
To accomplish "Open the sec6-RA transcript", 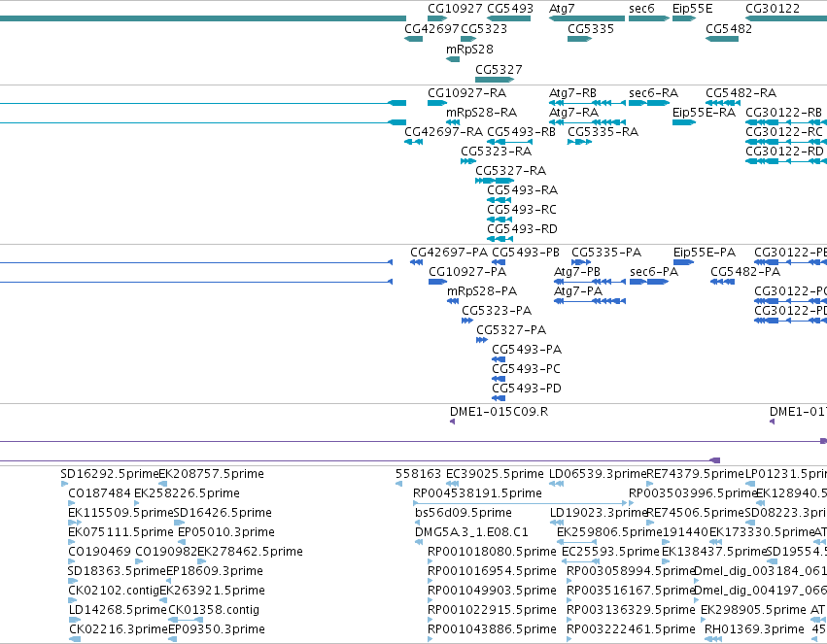I will tap(653, 93).
